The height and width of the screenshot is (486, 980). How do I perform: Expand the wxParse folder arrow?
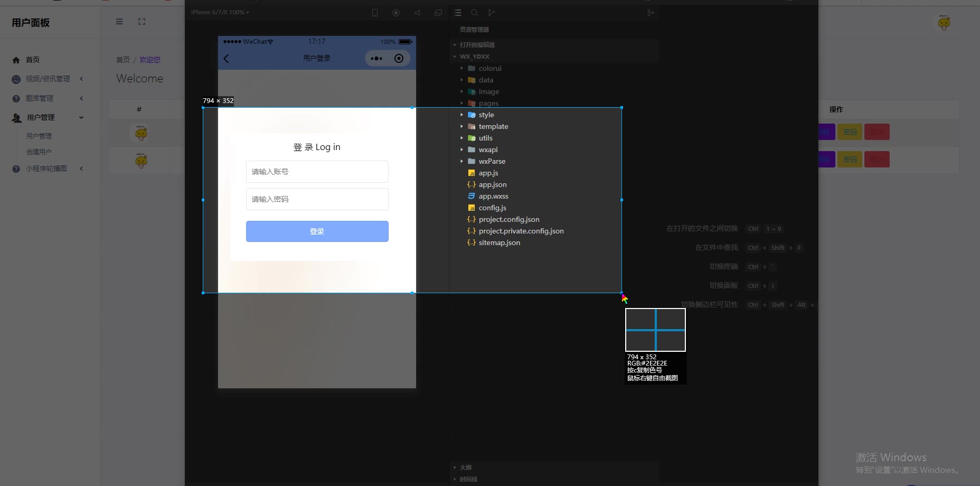(461, 162)
